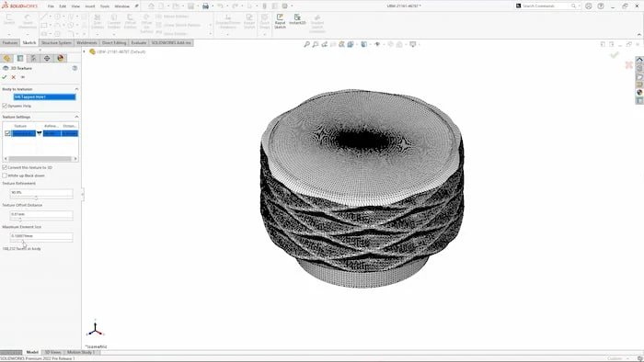Viewport: 644px width, 362px height.
Task: Enable White up Black down checkbox
Action: point(5,175)
